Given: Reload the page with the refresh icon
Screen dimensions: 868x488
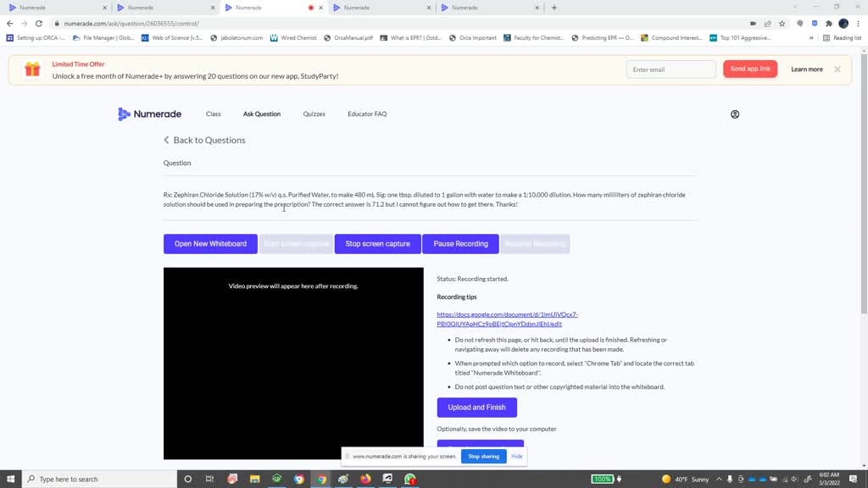Looking at the screenshot, I should 39,24.
